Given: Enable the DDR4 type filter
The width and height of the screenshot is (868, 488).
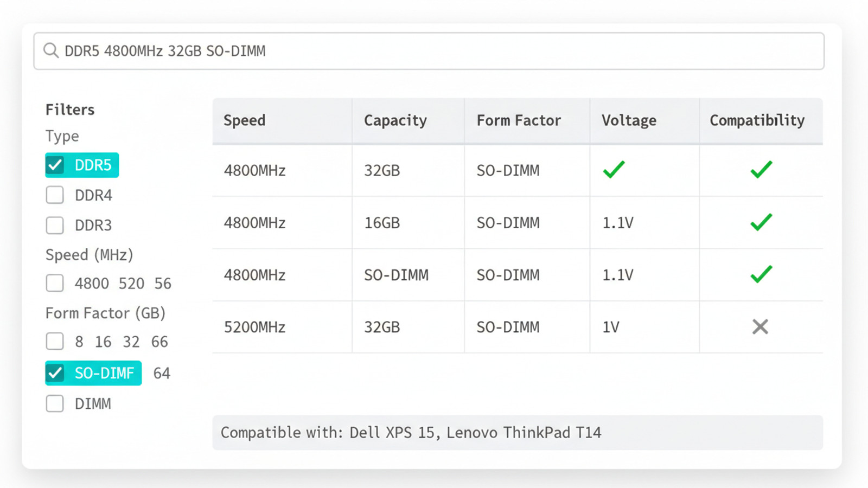Looking at the screenshot, I should (x=55, y=195).
